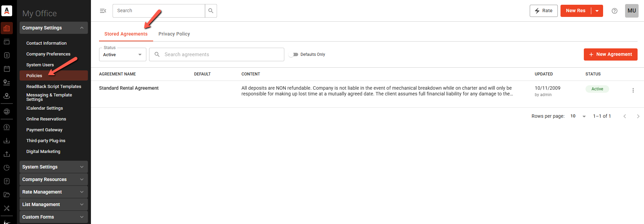
Task: Switch to the Privacy Policy tab
Action: click(x=174, y=34)
